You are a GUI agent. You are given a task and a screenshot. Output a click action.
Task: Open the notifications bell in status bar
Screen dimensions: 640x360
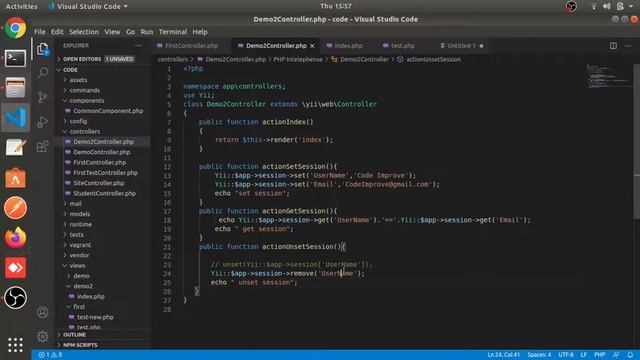(x=630, y=355)
